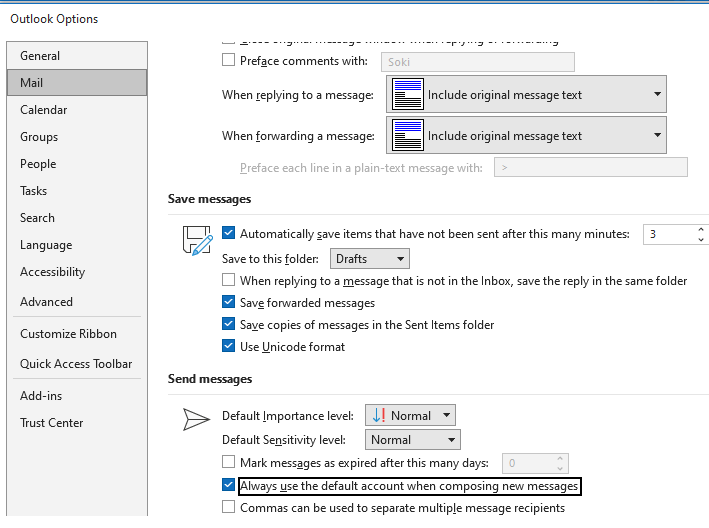Open the Search options category

77,218
